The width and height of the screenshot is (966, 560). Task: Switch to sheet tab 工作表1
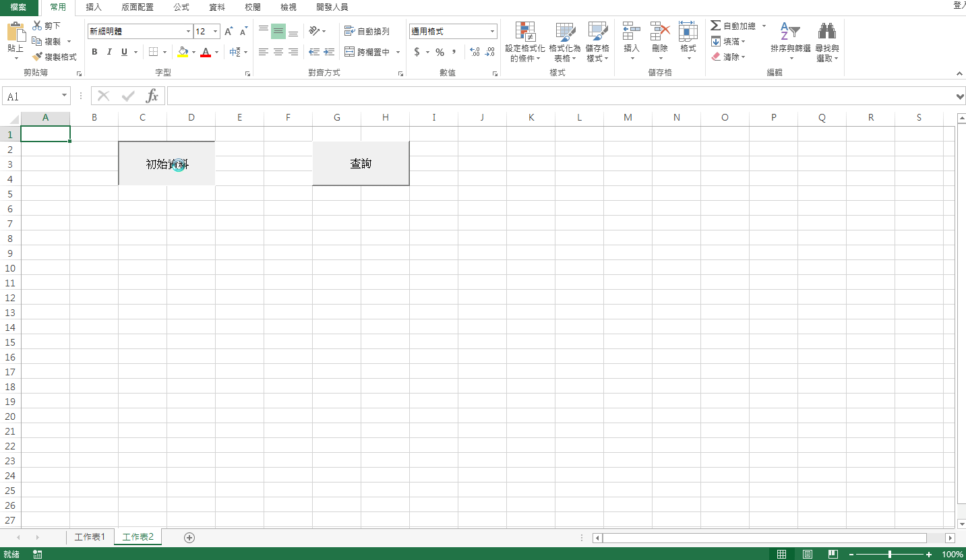click(90, 537)
